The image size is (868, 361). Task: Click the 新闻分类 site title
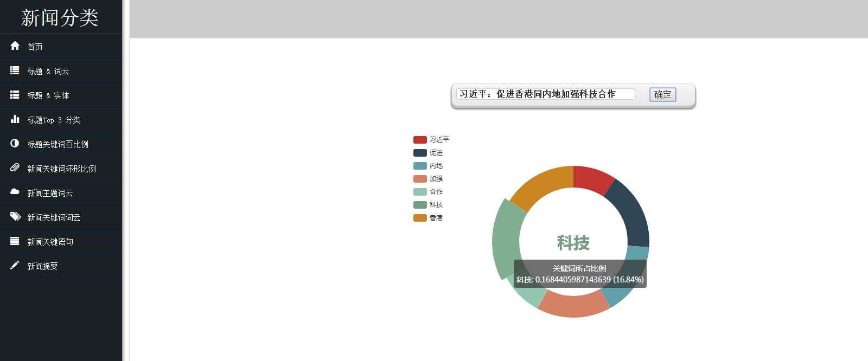[x=60, y=18]
